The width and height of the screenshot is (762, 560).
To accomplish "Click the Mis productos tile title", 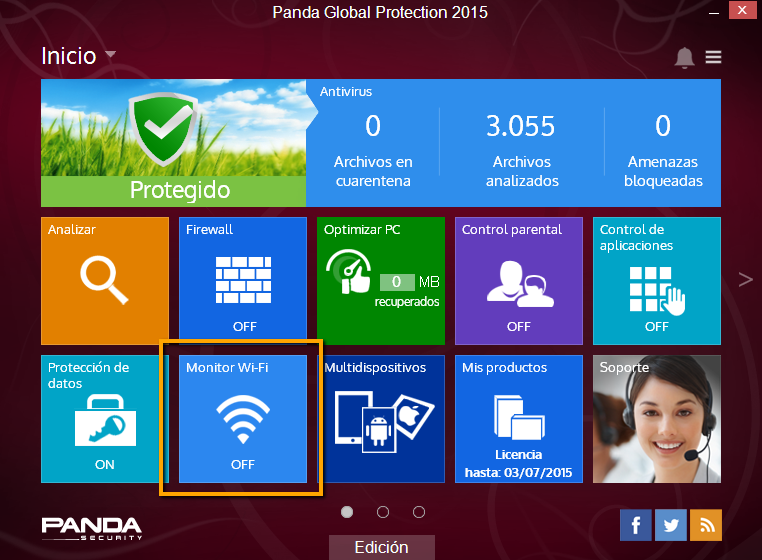I will [504, 368].
